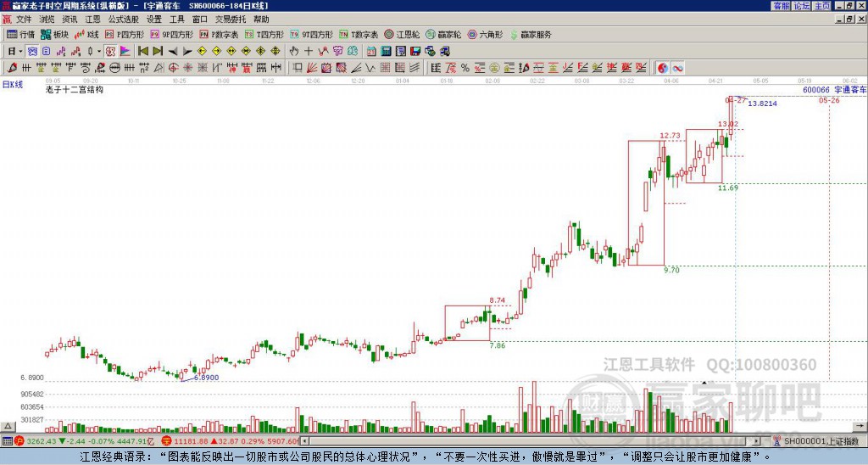Open the 江恩轮 Gann wheel tool
The image size is (868, 465).
[402, 34]
